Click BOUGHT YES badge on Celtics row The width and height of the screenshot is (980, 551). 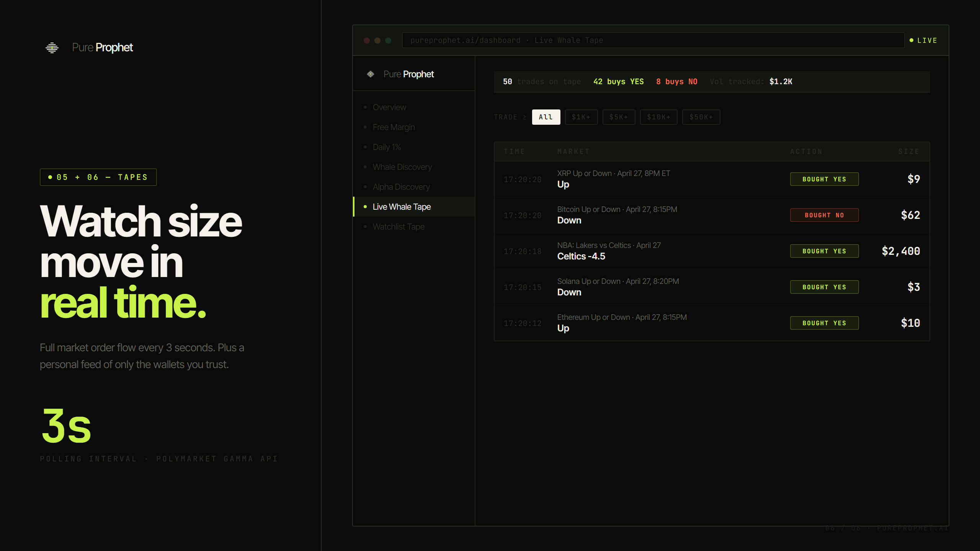coord(824,251)
